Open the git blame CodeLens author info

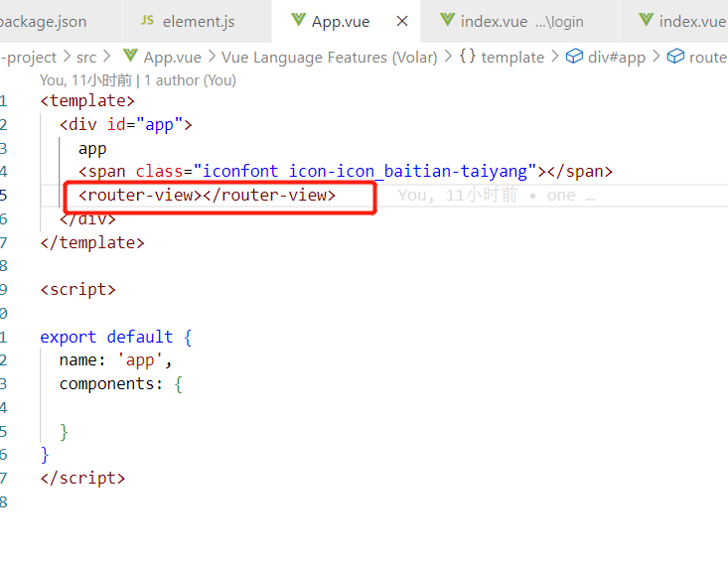[x=138, y=80]
